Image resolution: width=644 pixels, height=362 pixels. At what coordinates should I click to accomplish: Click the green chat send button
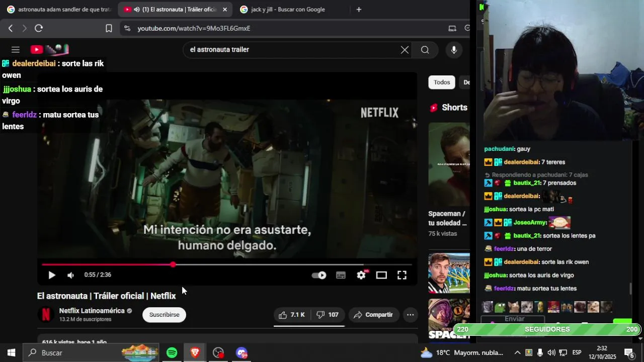pos(622,321)
